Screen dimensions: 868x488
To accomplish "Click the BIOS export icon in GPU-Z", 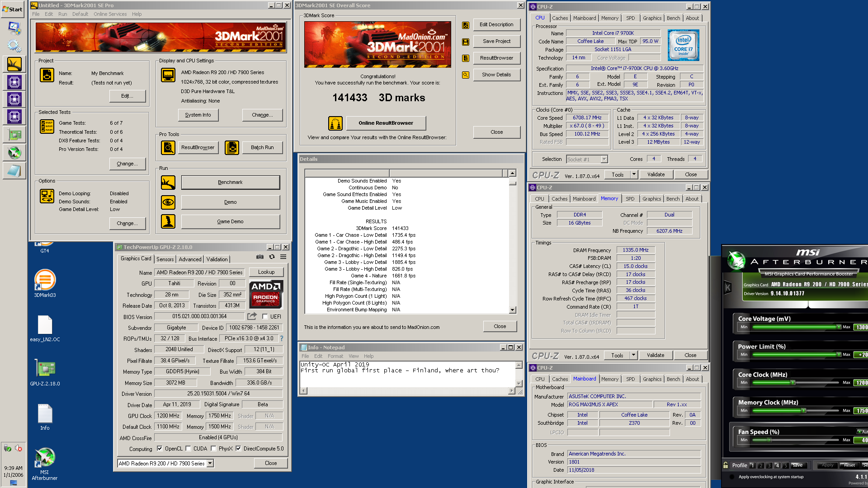I will [x=252, y=316].
